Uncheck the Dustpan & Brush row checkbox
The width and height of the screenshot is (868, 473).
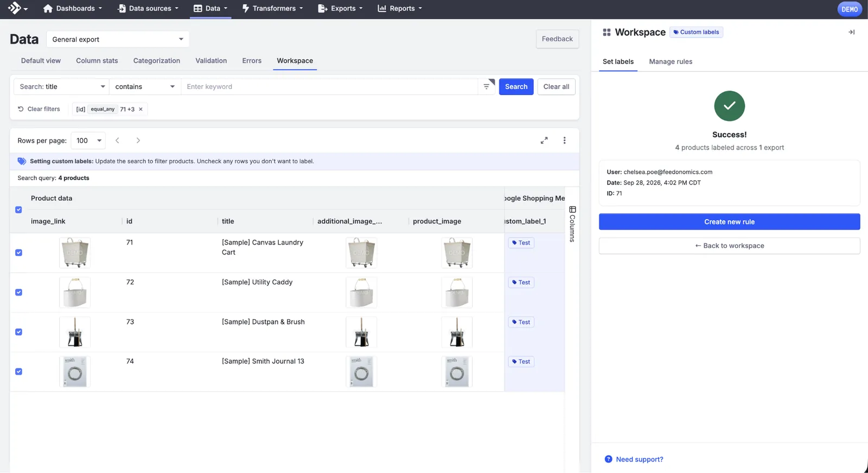[x=18, y=332]
